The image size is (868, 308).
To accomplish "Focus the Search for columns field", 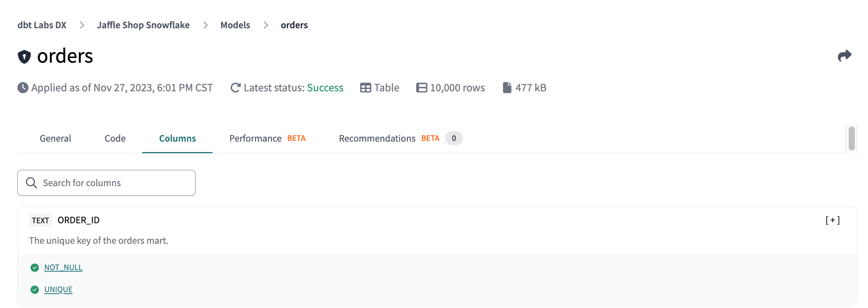I will [116, 183].
